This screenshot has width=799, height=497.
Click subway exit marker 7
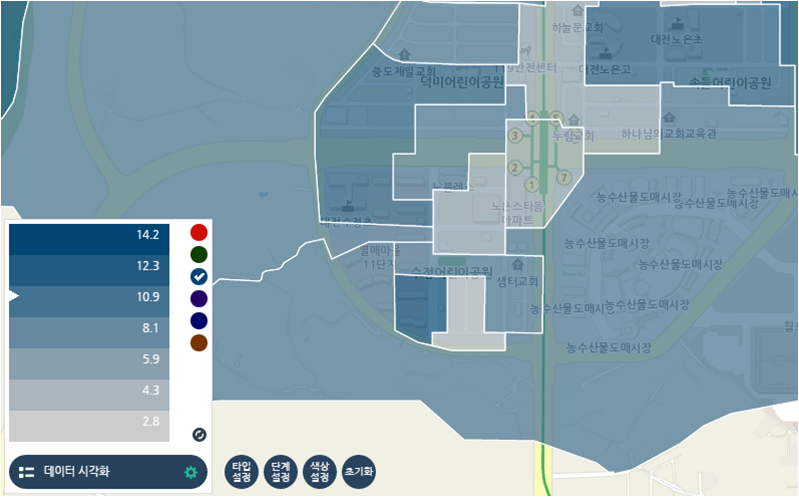tap(564, 177)
